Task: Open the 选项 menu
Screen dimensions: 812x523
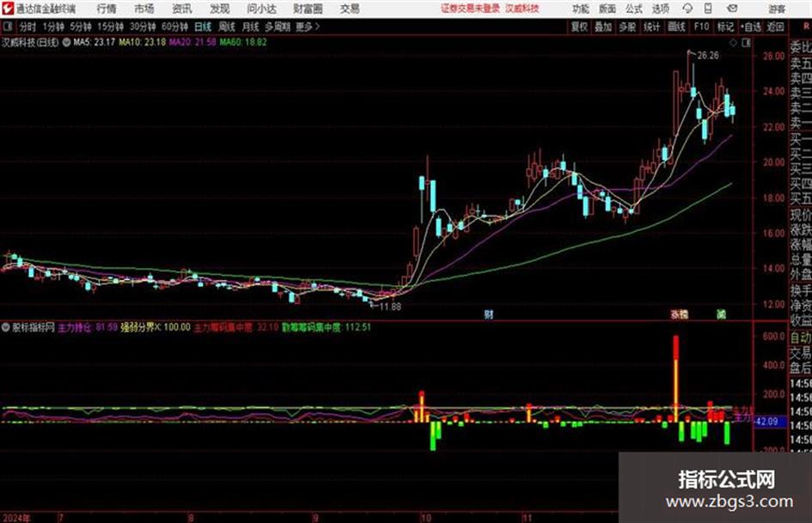Action: (660, 9)
